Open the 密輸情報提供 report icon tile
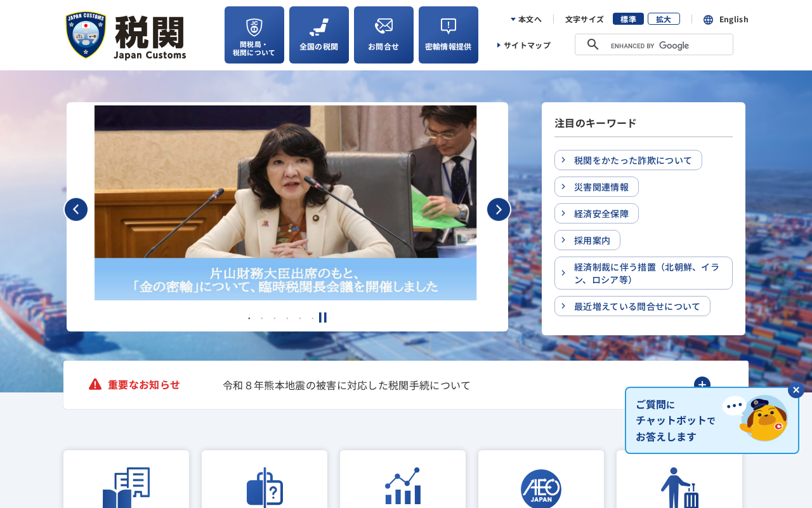This screenshot has width=812, height=508. coord(449,35)
